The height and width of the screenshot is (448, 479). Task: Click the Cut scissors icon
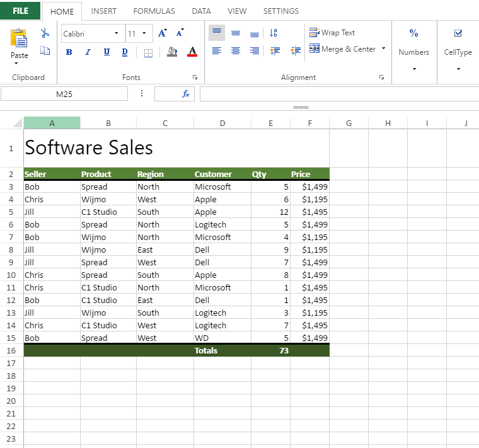(45, 33)
